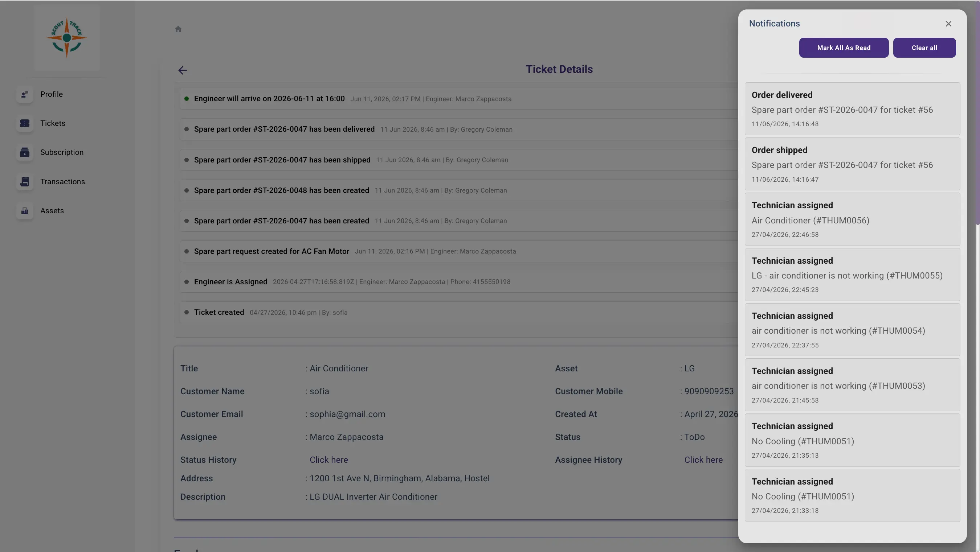Open Status History Click here link

(x=329, y=460)
